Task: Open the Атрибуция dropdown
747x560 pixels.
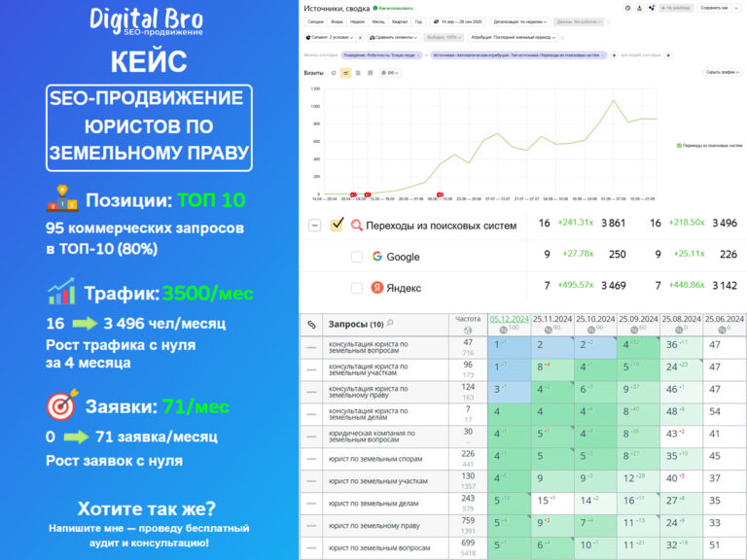Action: (x=514, y=38)
